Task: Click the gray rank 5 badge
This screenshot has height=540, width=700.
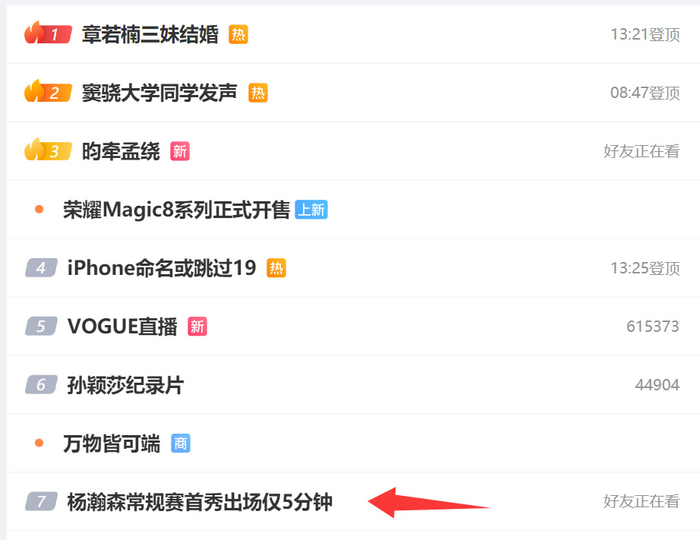Action: [41, 326]
